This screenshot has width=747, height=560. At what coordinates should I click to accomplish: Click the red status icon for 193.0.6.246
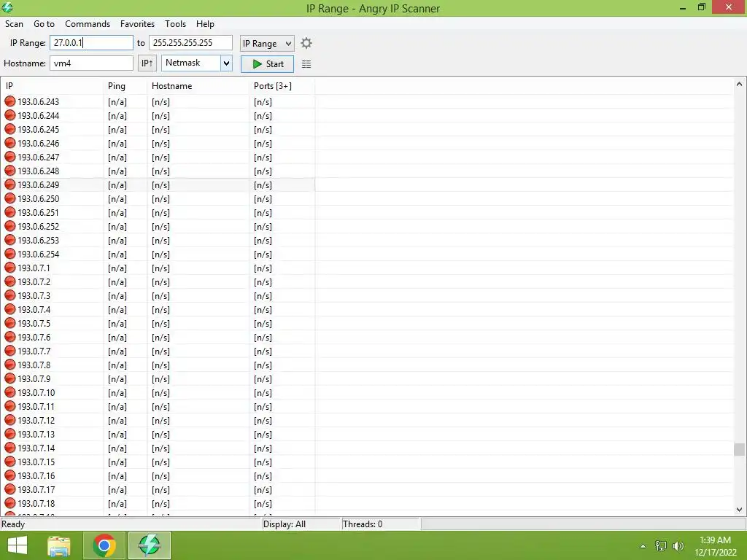click(10, 143)
